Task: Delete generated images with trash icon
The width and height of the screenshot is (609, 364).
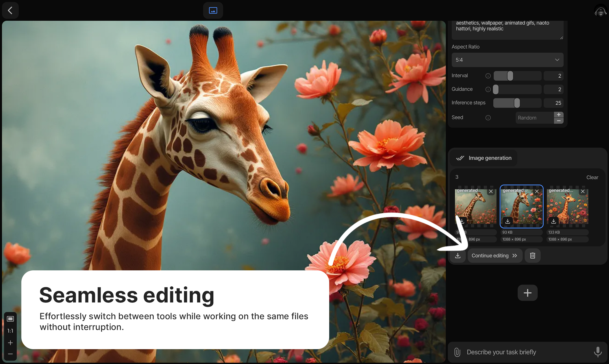Action: (x=532, y=256)
